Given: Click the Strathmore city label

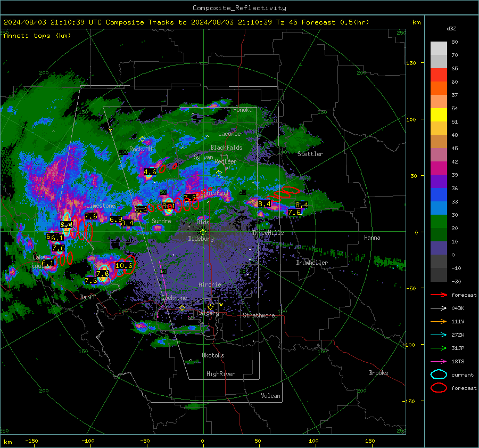Looking at the screenshot, I should 259,315.
